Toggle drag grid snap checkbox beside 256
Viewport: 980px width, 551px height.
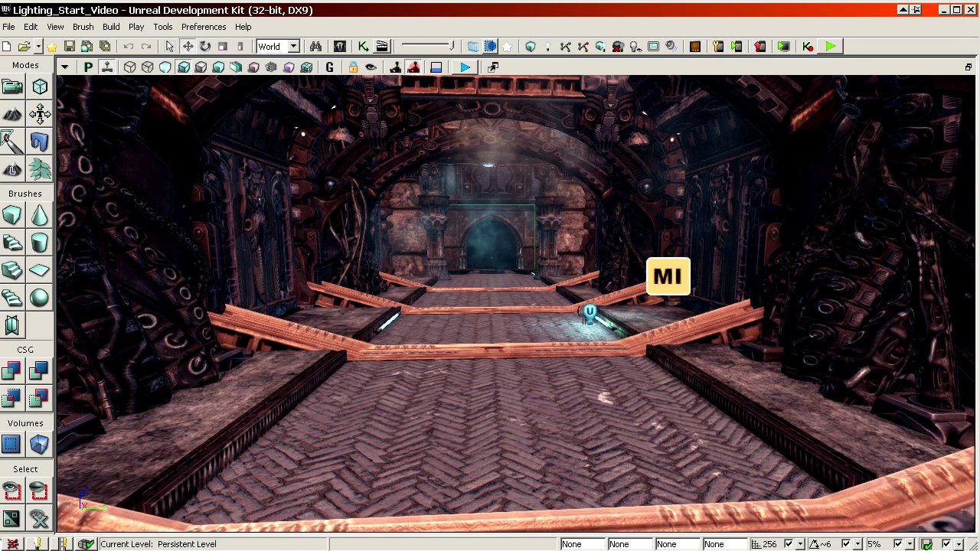pos(789,544)
